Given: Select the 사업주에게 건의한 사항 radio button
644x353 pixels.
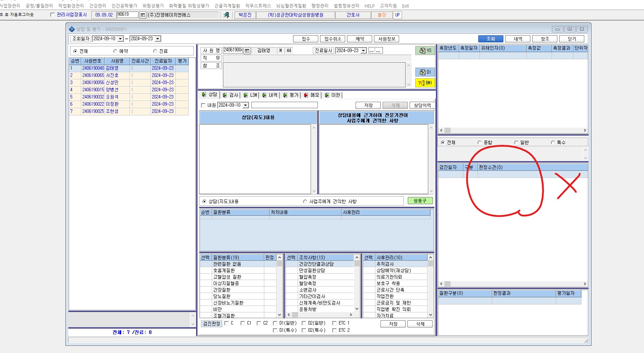Looking at the screenshot, I should (305, 202).
